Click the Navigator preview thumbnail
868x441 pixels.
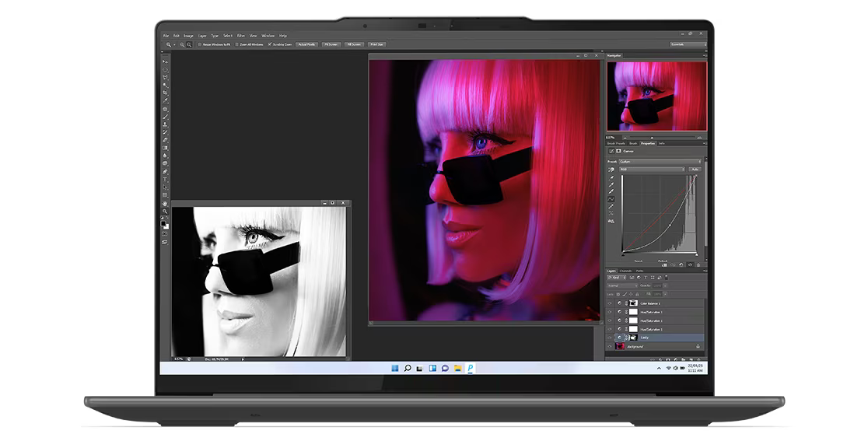pyautogui.click(x=656, y=96)
